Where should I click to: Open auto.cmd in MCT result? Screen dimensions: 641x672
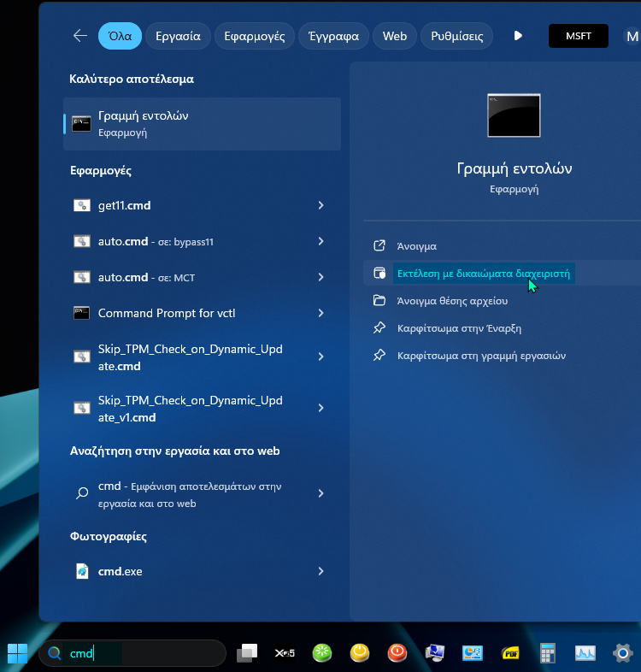point(146,278)
